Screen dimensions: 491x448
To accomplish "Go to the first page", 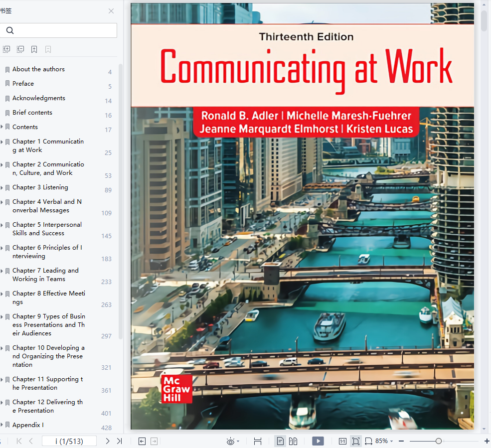I will tap(19, 441).
